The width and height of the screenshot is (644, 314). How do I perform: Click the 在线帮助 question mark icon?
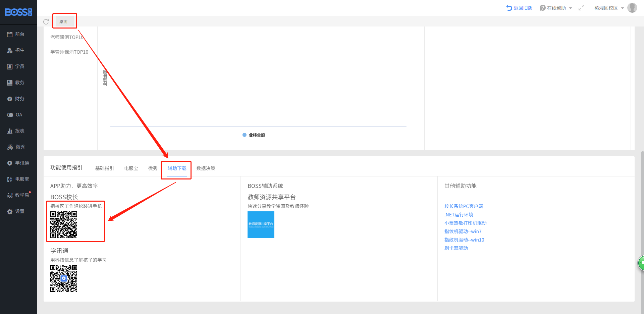pos(542,8)
